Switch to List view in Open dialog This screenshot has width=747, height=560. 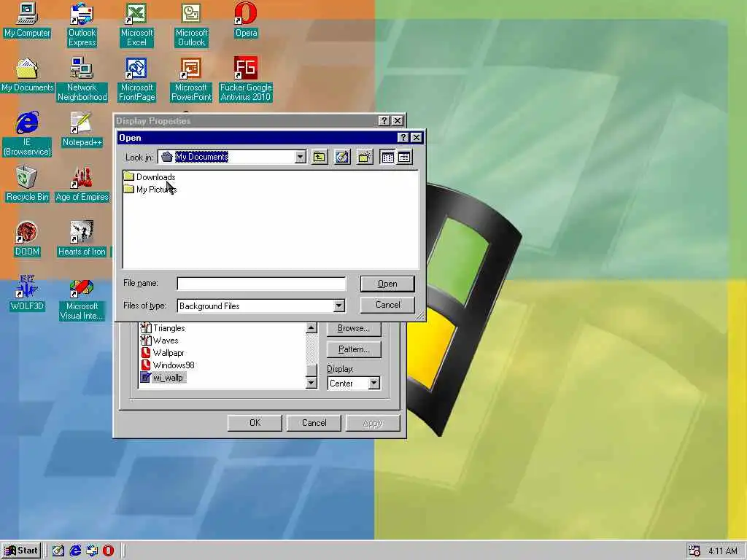coord(388,157)
